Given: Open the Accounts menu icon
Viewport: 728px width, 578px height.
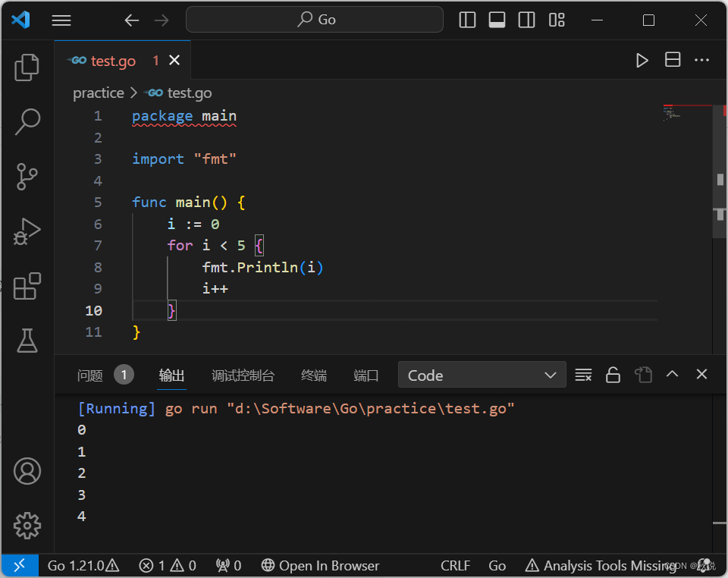Looking at the screenshot, I should 27,471.
